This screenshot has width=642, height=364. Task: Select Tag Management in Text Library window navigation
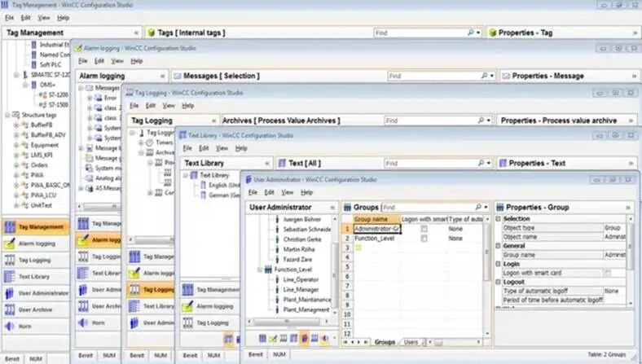210,289
